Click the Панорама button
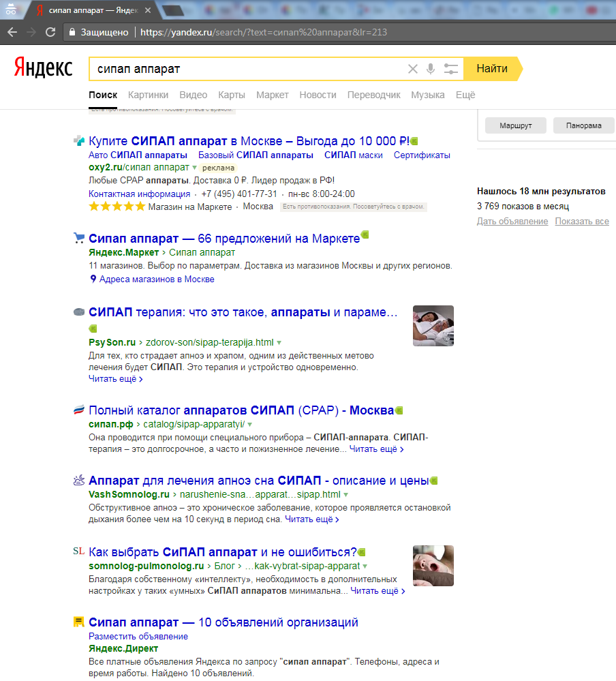Image resolution: width=616 pixels, height=681 pixels. click(584, 125)
